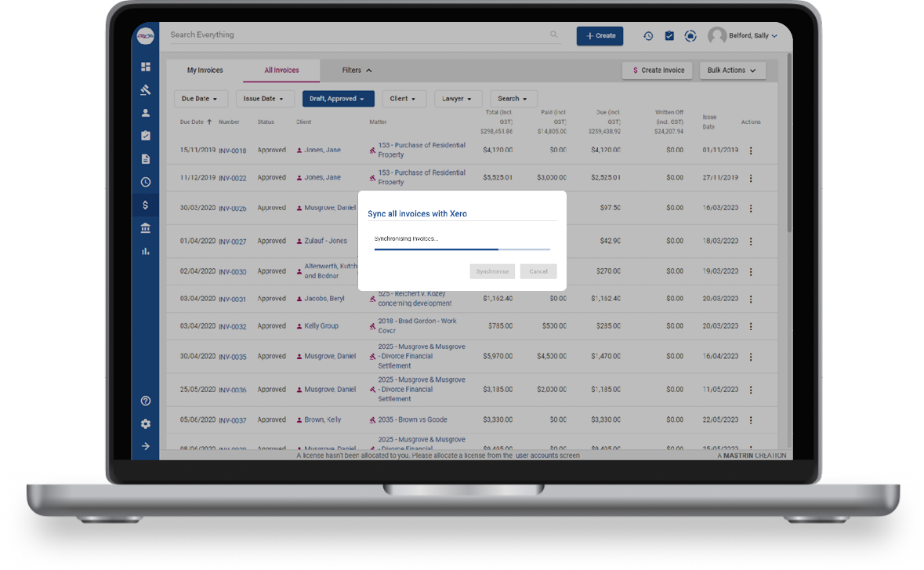The image size is (924, 570).
Task: Open actions menu for invoice INV-0018
Action: 750,151
